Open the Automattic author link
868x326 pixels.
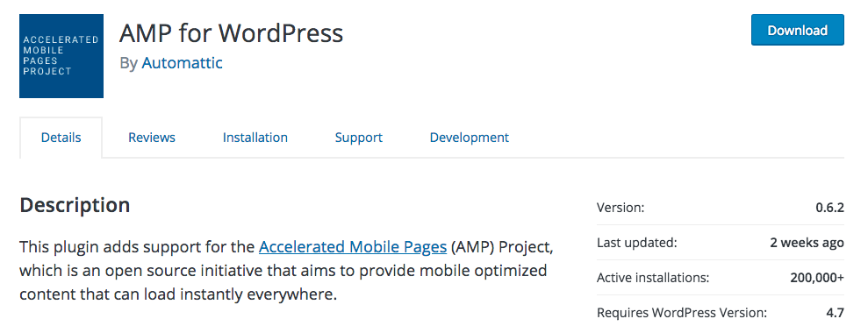click(x=183, y=63)
